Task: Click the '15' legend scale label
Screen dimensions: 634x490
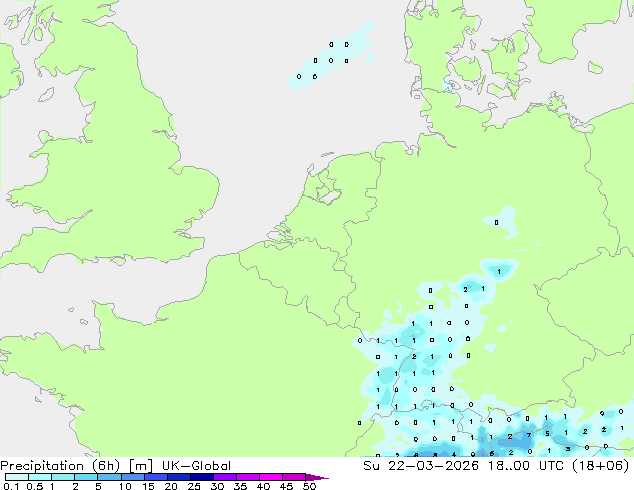Action: click(x=148, y=486)
